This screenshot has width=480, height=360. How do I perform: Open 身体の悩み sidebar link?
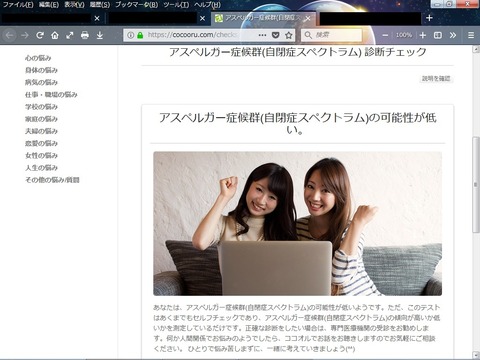pyautogui.click(x=41, y=70)
